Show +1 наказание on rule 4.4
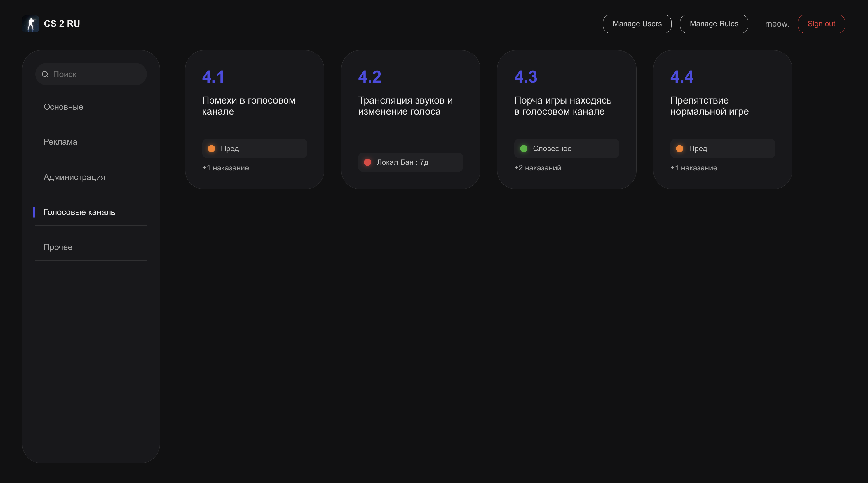Screen dimensions: 868x483 (693, 168)
